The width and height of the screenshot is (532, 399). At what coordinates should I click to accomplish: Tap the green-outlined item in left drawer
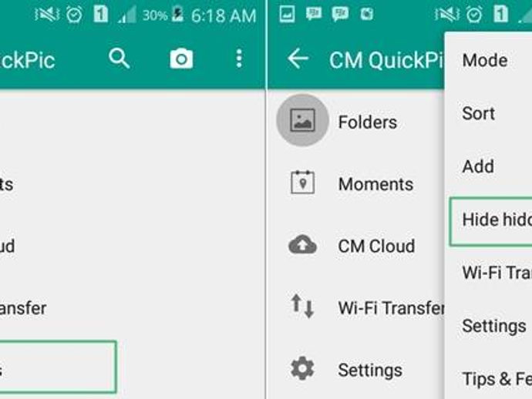click(x=58, y=367)
